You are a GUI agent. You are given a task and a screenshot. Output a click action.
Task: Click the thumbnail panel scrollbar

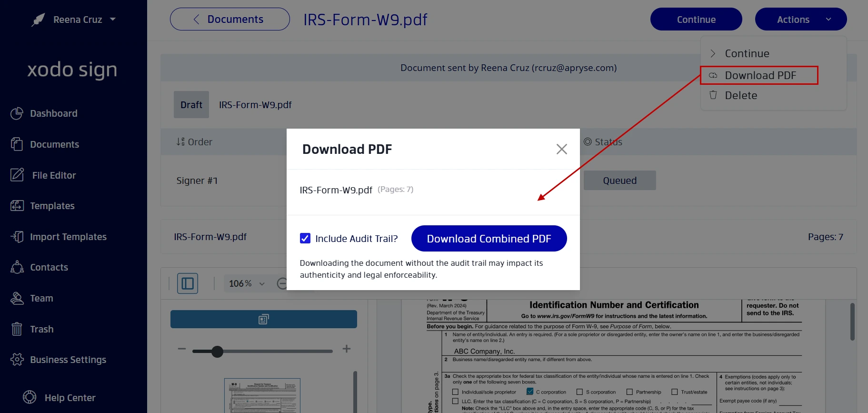click(355, 392)
